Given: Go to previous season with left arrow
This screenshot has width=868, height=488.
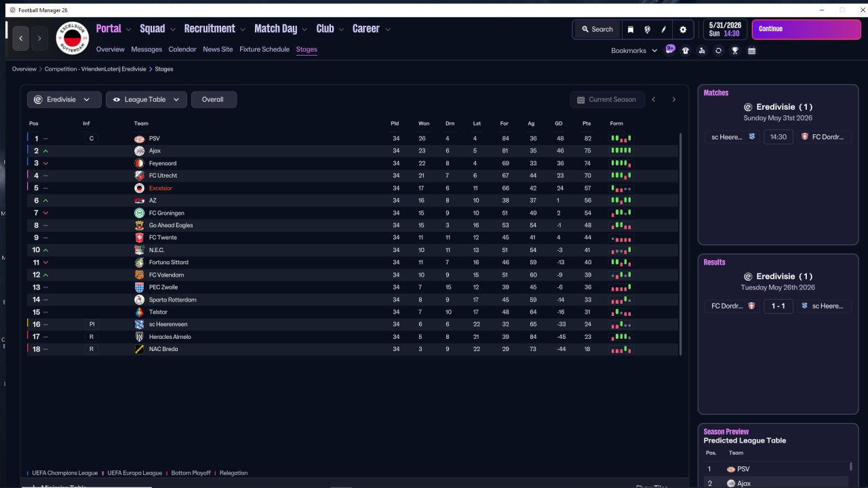Looking at the screenshot, I should pos(654,100).
